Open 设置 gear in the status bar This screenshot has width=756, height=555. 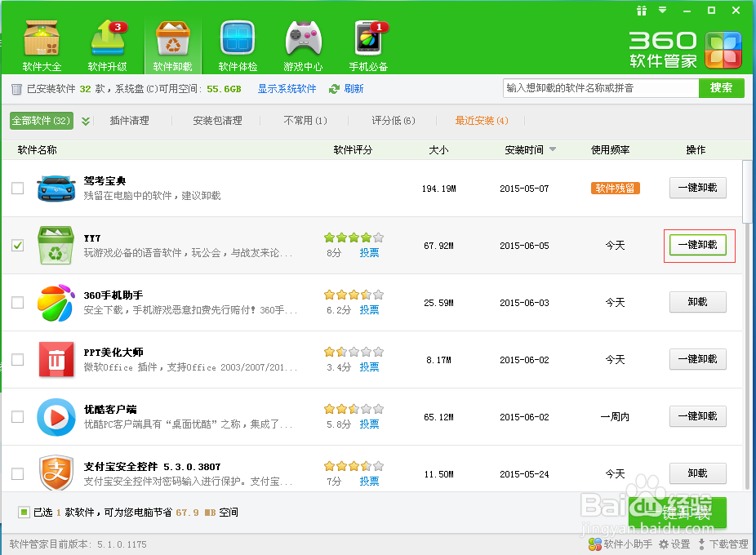pos(674,544)
